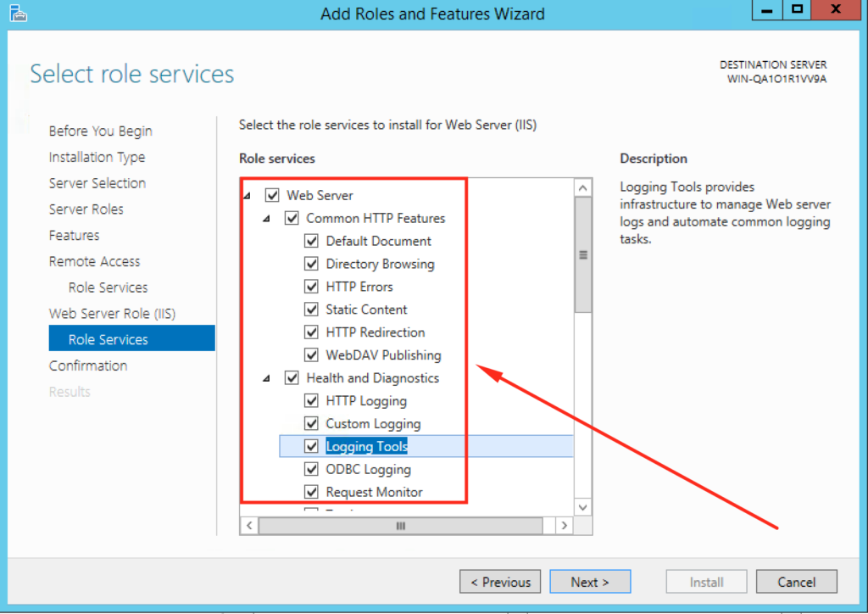Toggle Request Monitor checkbox
868x614 pixels.
click(x=312, y=492)
